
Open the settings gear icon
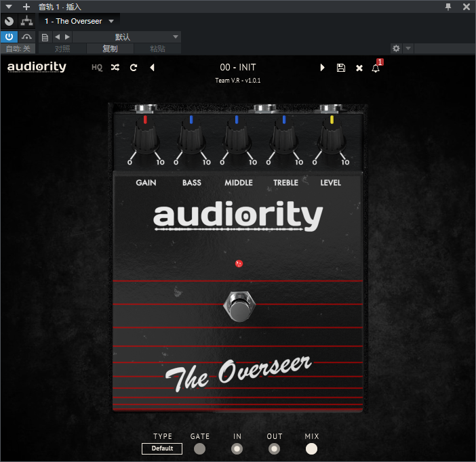[396, 48]
